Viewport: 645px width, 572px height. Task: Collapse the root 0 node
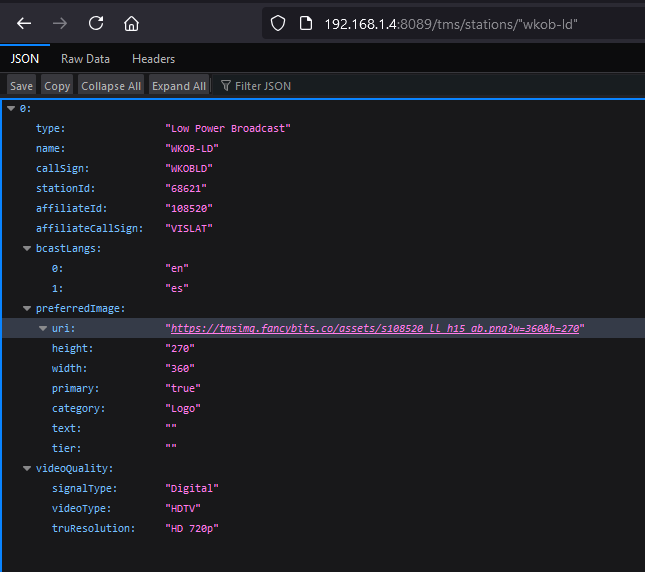11,108
